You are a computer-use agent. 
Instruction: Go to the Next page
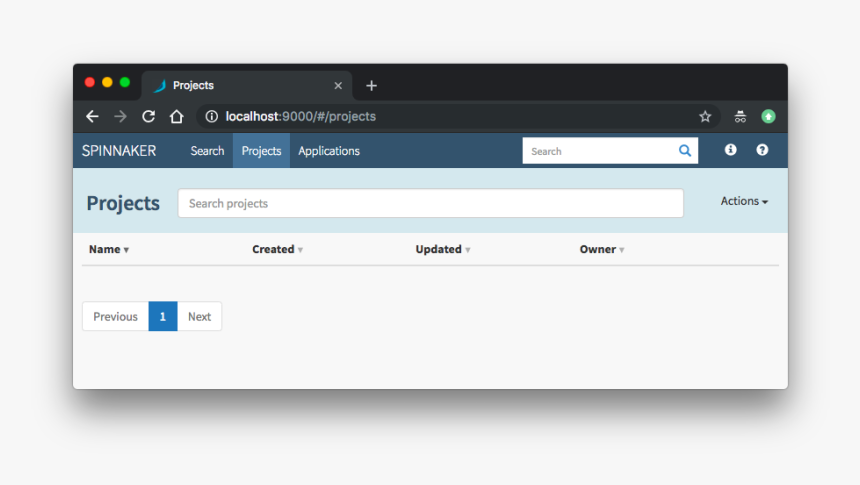(200, 317)
